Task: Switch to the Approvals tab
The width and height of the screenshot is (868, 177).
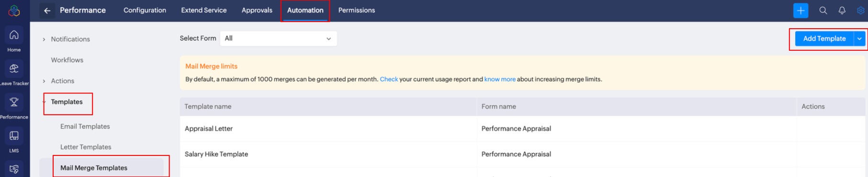Action: point(257,10)
